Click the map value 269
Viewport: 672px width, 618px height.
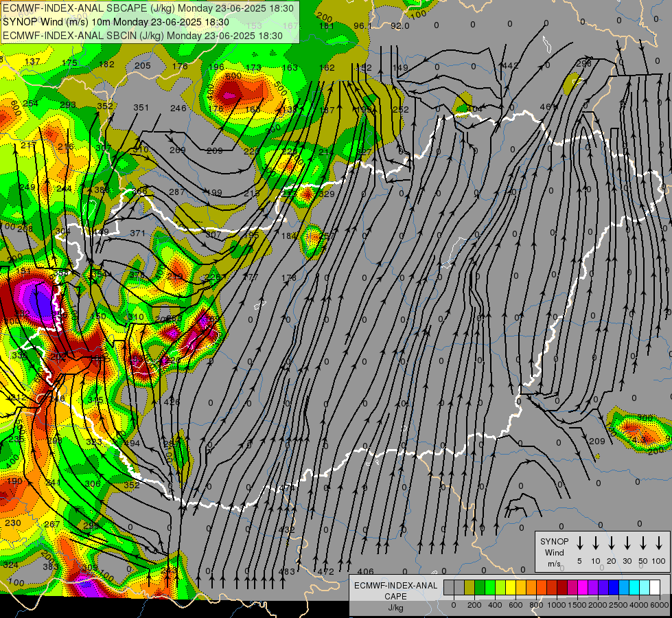(177, 150)
